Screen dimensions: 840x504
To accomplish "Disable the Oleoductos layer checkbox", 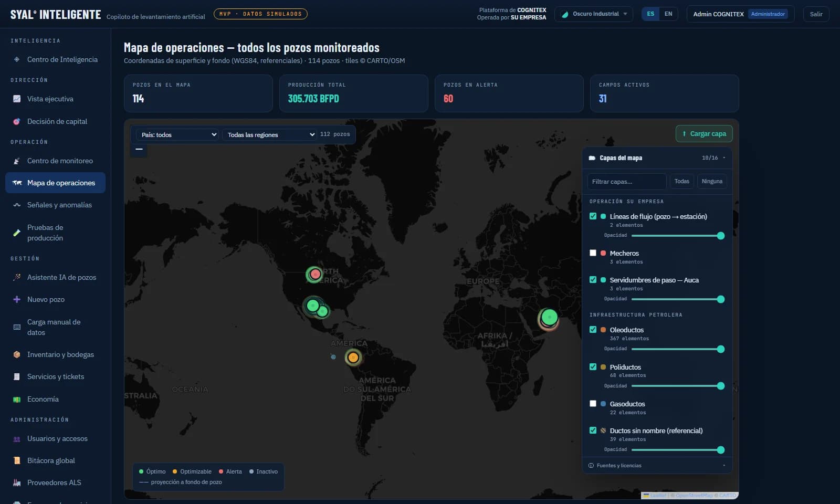I will point(593,329).
